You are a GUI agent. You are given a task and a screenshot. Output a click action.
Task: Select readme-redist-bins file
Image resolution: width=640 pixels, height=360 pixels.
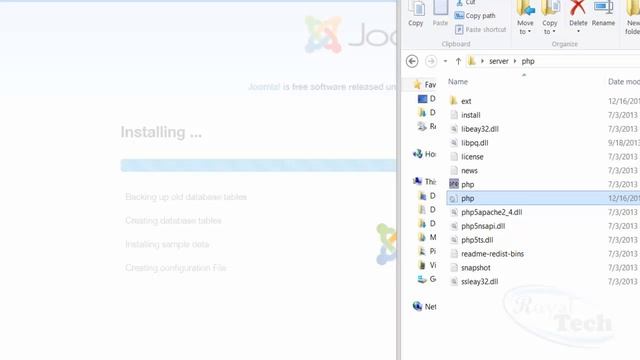493,254
